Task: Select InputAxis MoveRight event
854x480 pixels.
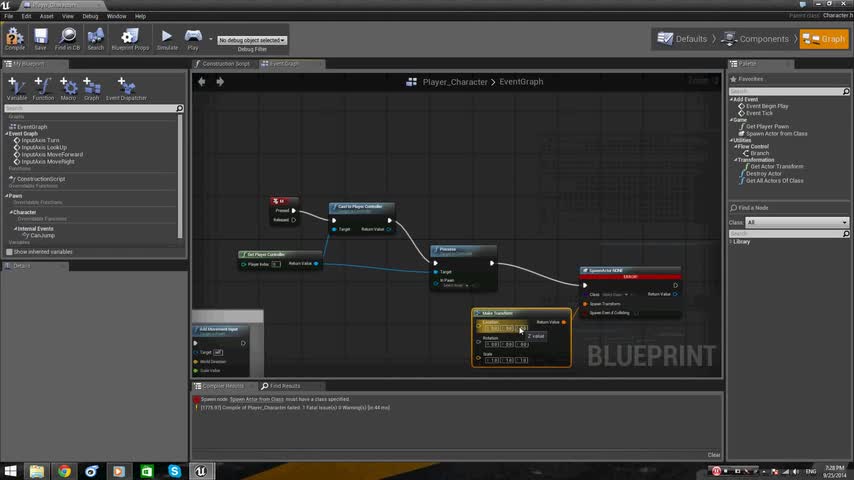Action: pos(48,162)
